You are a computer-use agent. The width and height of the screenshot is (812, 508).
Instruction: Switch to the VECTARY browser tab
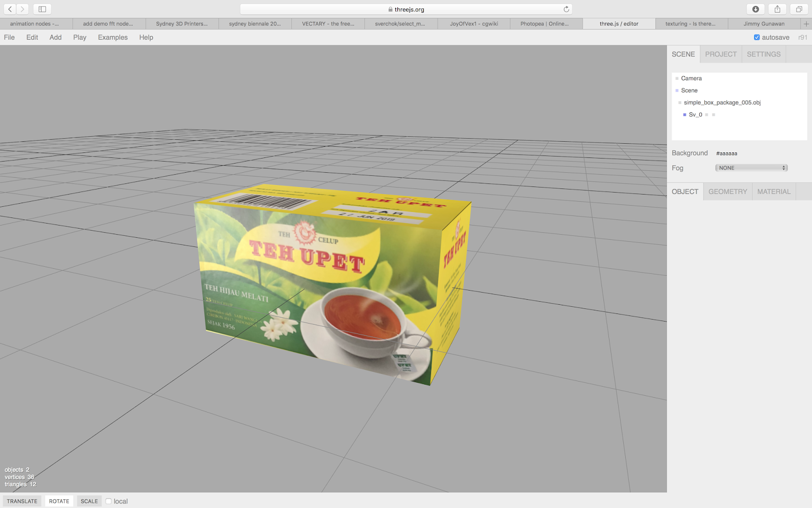[328, 24]
